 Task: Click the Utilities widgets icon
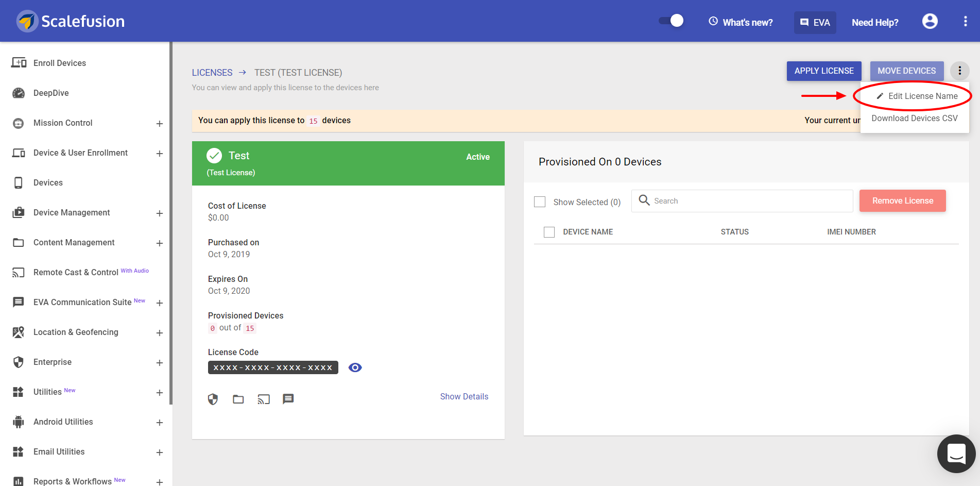[x=19, y=392]
